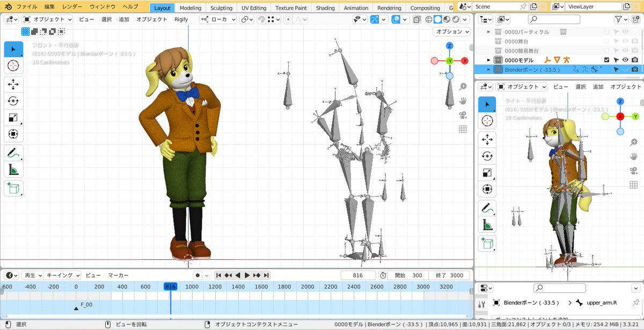Select the Rotate tool in main viewport
Viewport: 644px width, 330px height.
coord(13,101)
